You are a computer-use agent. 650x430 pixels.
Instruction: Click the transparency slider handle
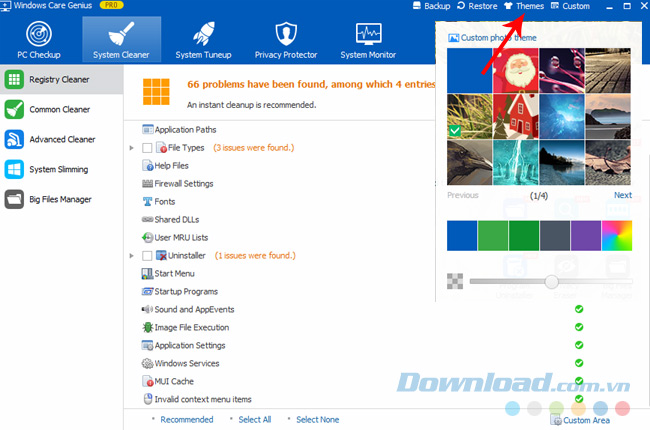[551, 282]
